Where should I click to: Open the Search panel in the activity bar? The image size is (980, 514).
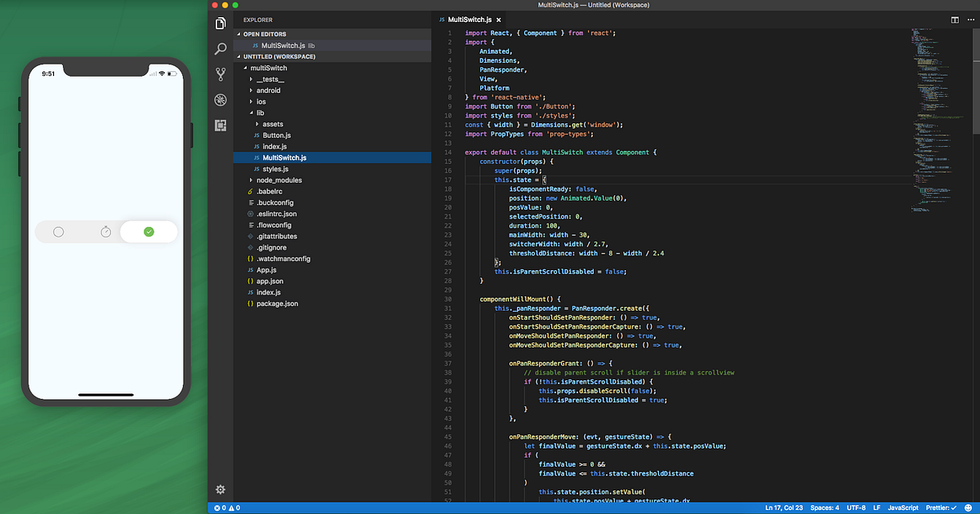pos(220,49)
